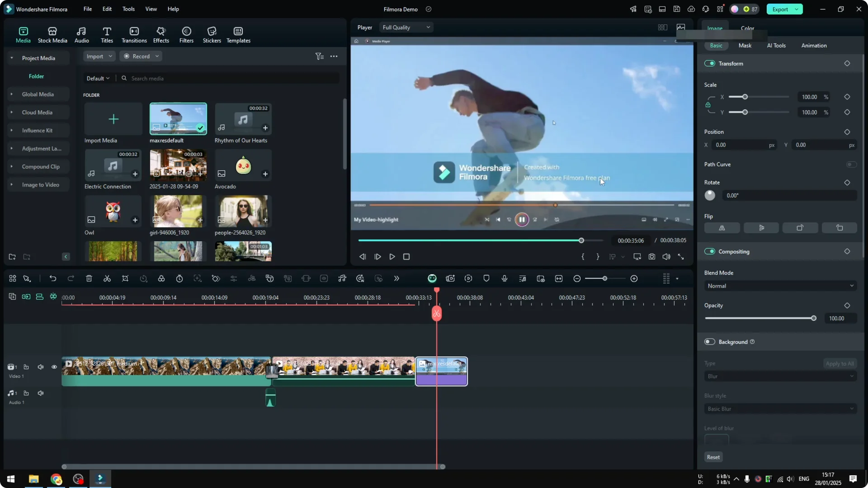This screenshot has width=868, height=488.
Task: Click the Split scissors icon in timeline toolbar
Action: pos(107,279)
